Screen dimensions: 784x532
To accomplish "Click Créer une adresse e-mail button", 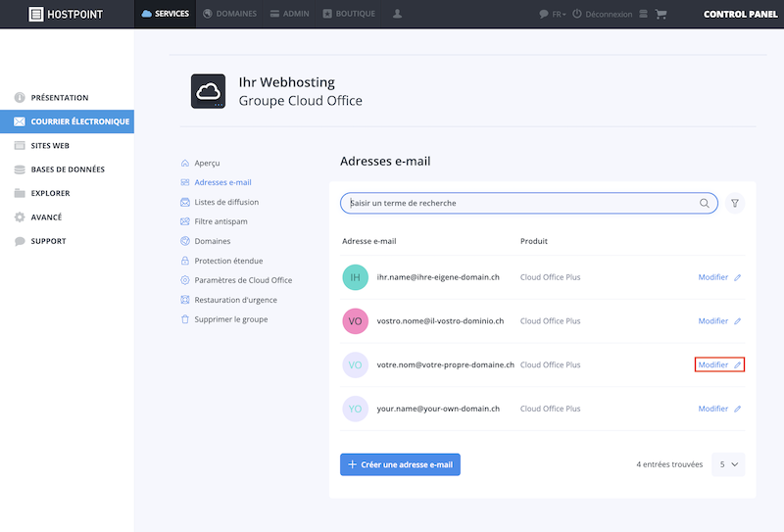I will point(400,464).
